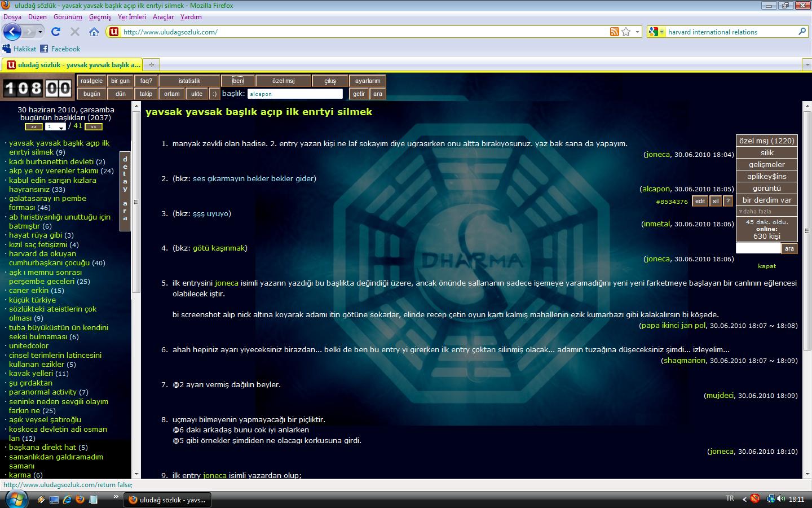Open the Araçlar menu
The width and height of the screenshot is (812, 508).
[163, 17]
